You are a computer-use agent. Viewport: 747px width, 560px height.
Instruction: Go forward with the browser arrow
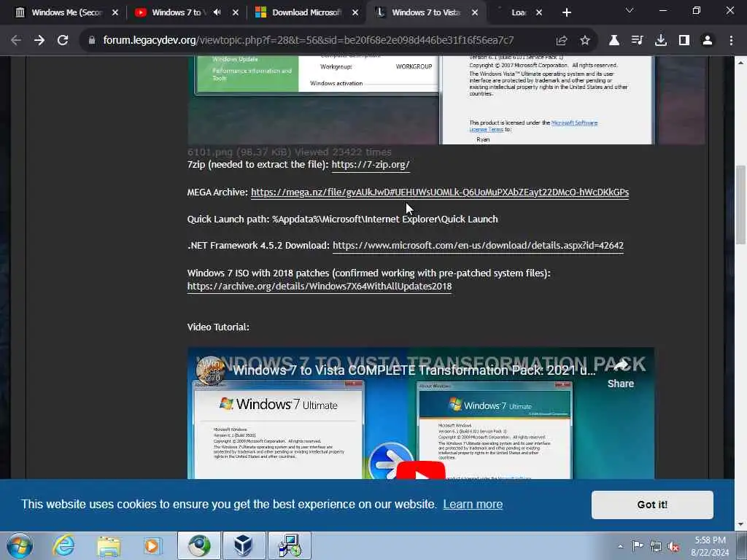tap(39, 41)
